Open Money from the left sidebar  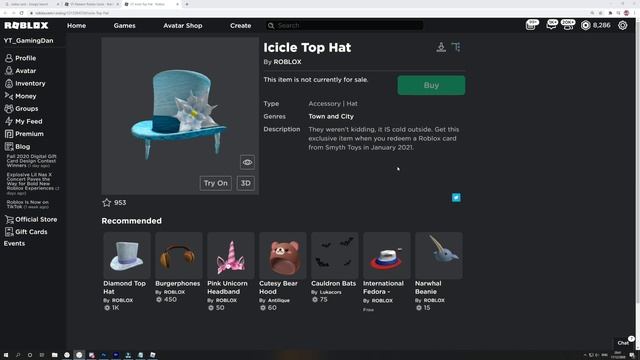[20, 96]
